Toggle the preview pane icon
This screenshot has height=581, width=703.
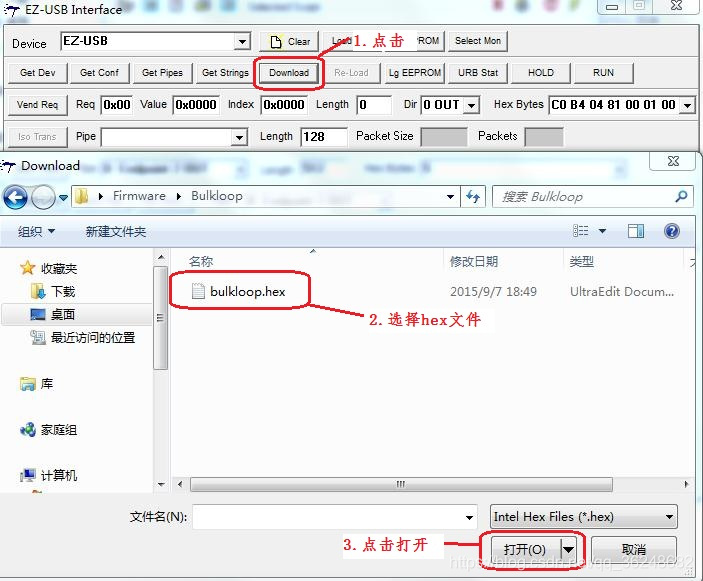pyautogui.click(x=636, y=231)
